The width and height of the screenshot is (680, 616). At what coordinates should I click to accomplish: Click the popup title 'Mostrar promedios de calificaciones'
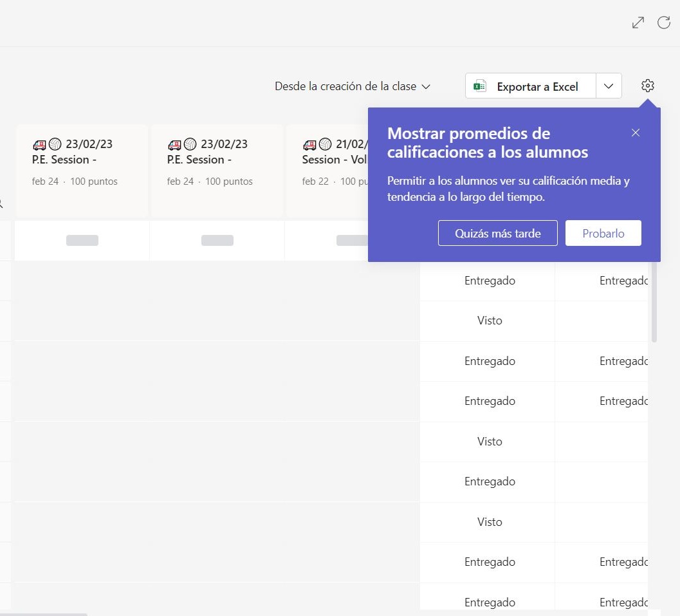(x=488, y=143)
